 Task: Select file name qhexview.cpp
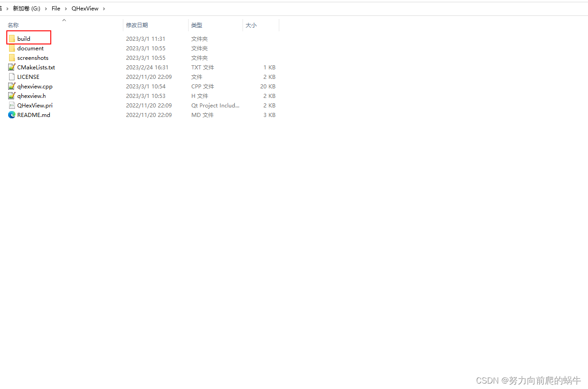coord(35,86)
